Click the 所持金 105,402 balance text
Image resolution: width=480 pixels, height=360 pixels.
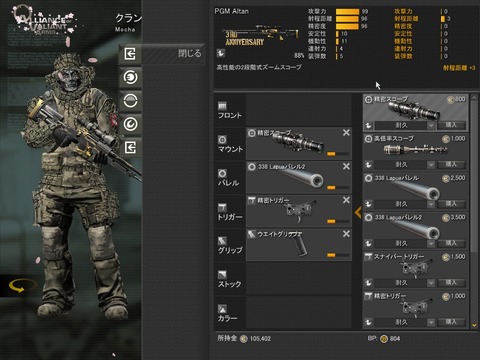point(244,338)
